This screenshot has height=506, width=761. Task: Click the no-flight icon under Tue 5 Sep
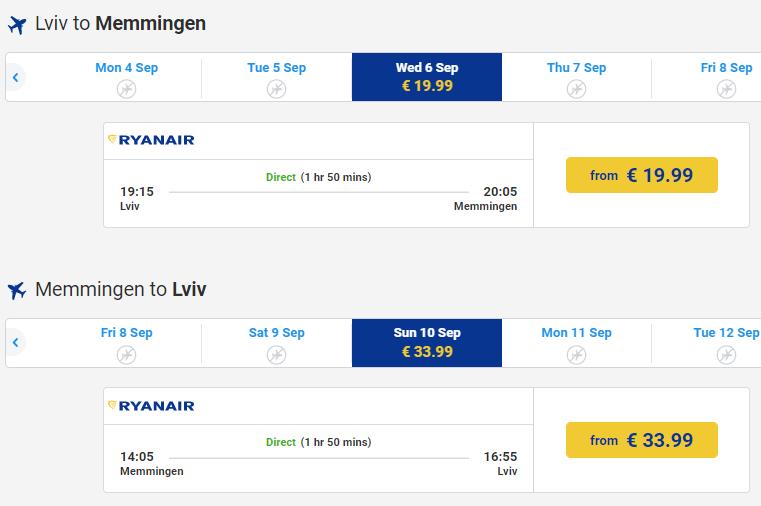(x=276, y=89)
